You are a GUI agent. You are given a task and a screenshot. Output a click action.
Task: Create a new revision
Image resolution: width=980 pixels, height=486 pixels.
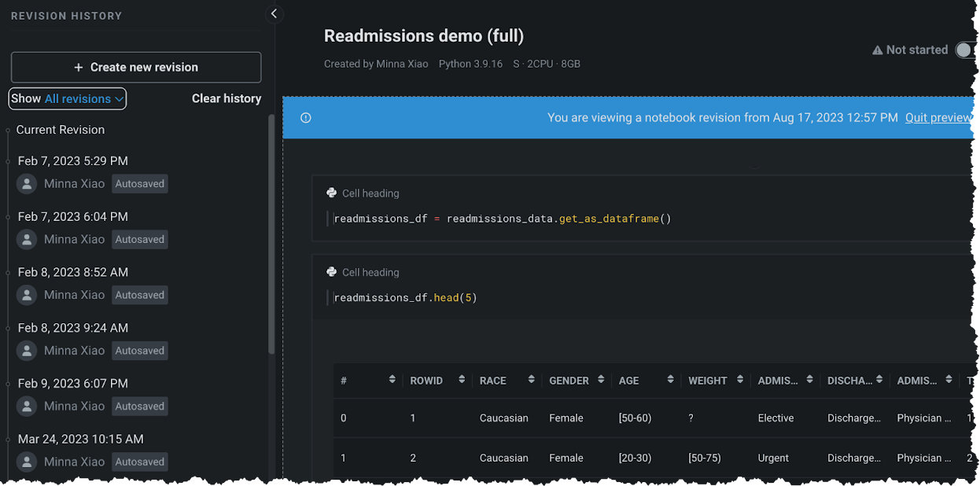(x=136, y=68)
